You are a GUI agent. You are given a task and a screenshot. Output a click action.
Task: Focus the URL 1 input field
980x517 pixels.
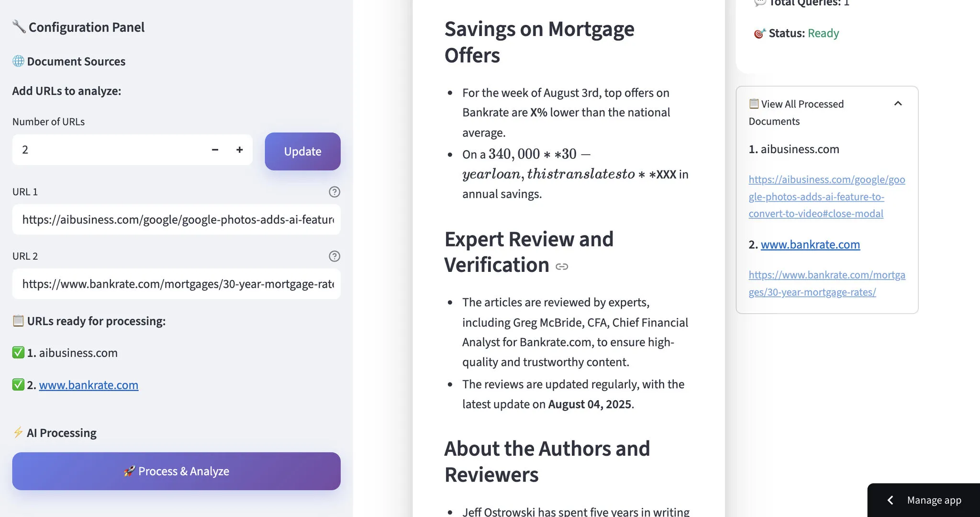pyautogui.click(x=176, y=220)
